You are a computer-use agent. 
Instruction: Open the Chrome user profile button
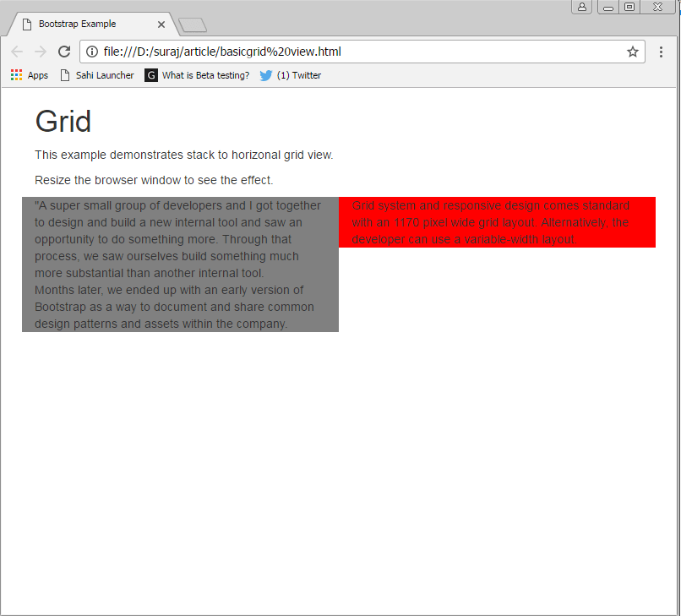tap(582, 7)
